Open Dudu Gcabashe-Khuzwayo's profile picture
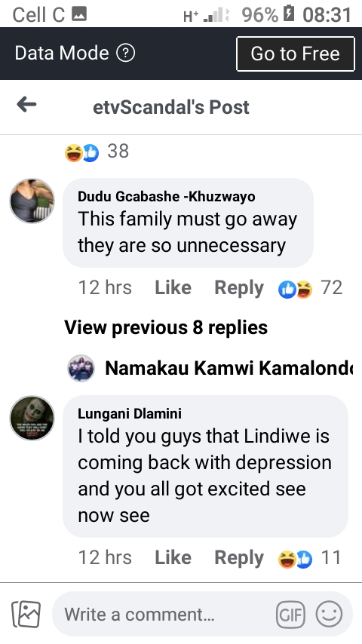The image size is (362, 644). [x=32, y=201]
